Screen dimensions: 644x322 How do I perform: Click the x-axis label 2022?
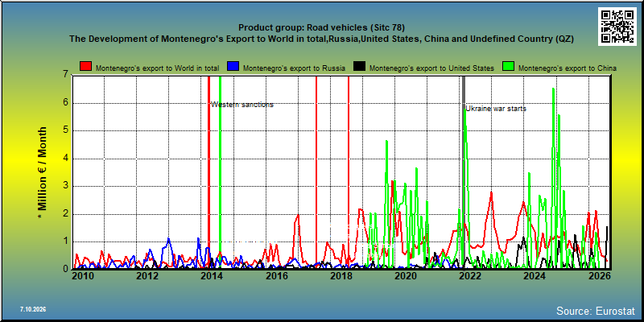[470, 276]
